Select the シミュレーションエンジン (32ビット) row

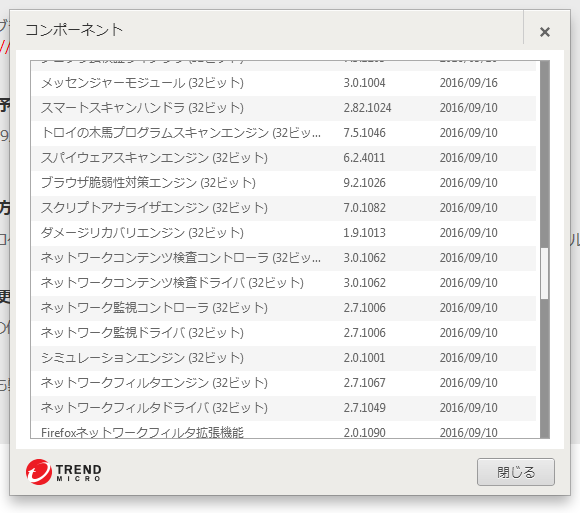(x=284, y=358)
